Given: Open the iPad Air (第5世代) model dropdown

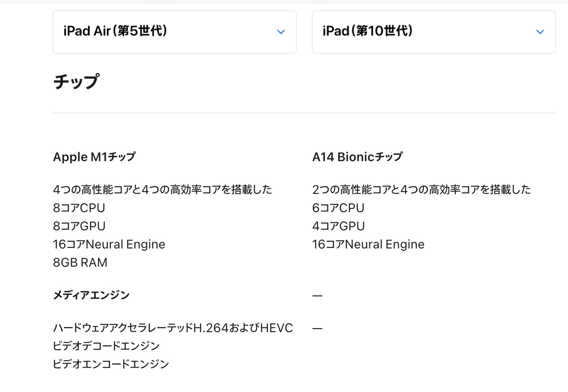Looking at the screenshot, I should pos(174,32).
